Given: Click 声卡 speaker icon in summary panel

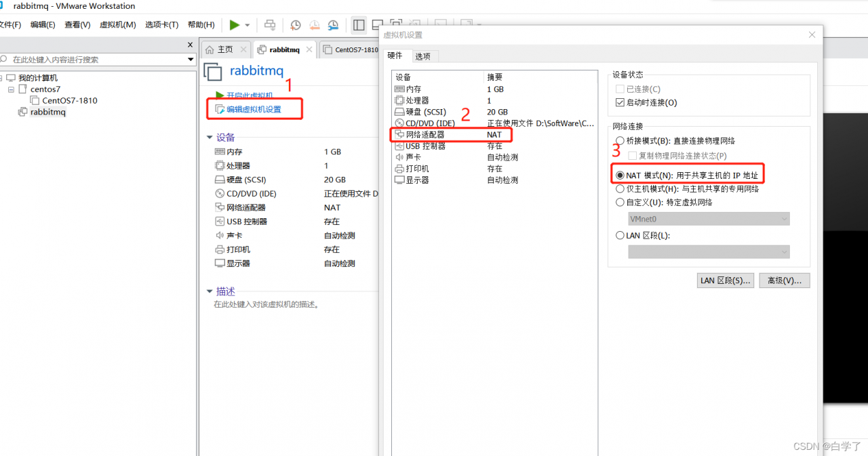Looking at the screenshot, I should tap(220, 235).
